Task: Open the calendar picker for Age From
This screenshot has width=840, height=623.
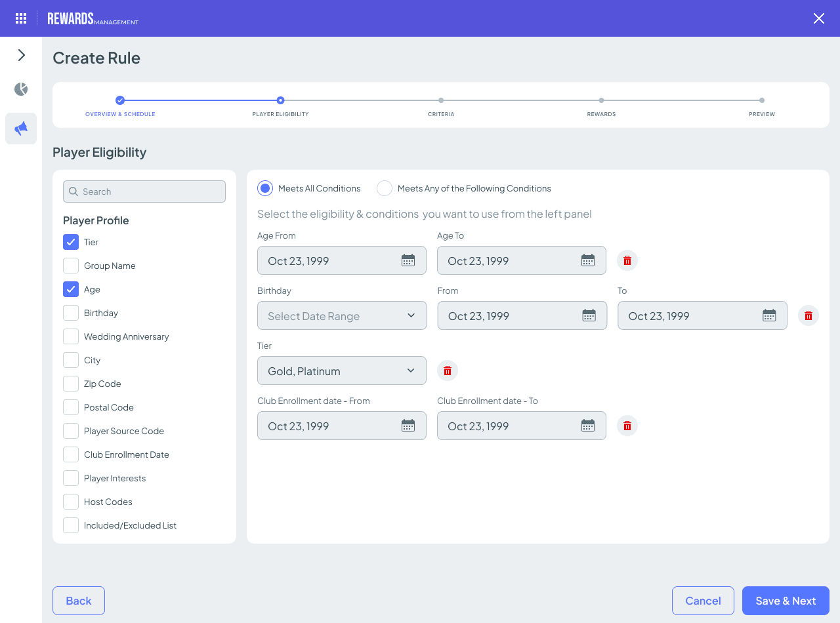Action: (x=408, y=260)
